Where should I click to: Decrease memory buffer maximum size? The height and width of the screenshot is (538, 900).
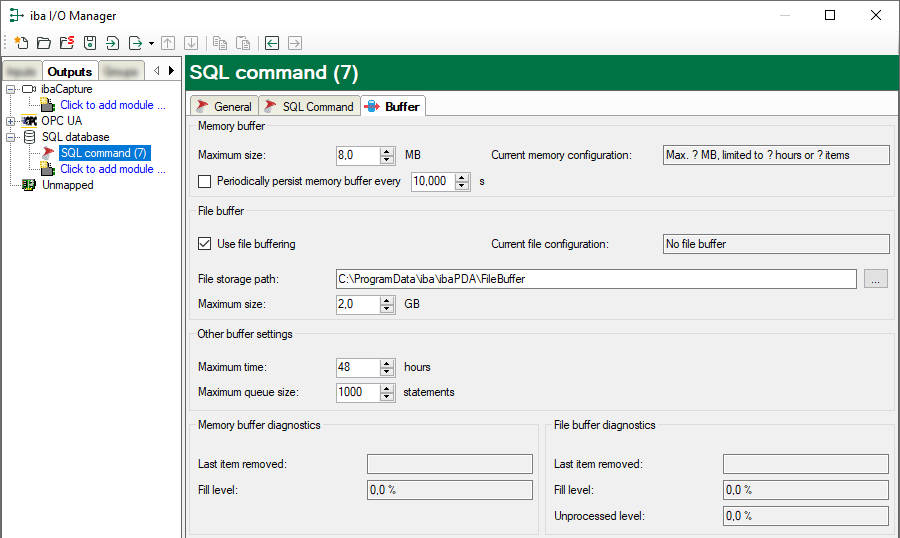point(387,160)
